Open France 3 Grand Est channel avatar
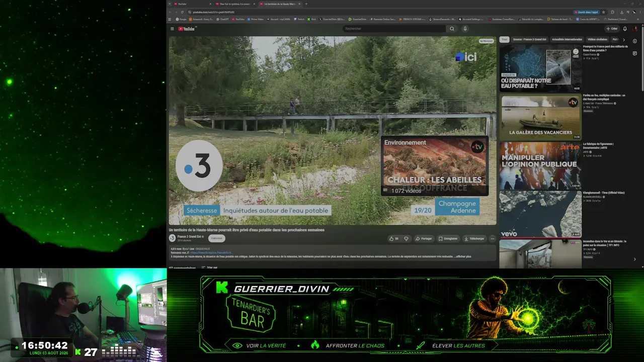The width and height of the screenshot is (644, 362). pyautogui.click(x=172, y=238)
